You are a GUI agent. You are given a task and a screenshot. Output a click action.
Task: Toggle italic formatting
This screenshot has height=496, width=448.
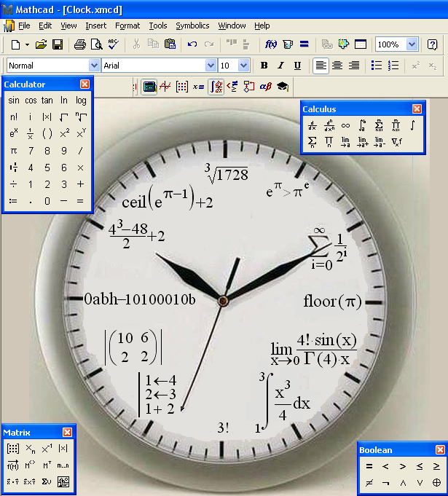click(x=280, y=66)
